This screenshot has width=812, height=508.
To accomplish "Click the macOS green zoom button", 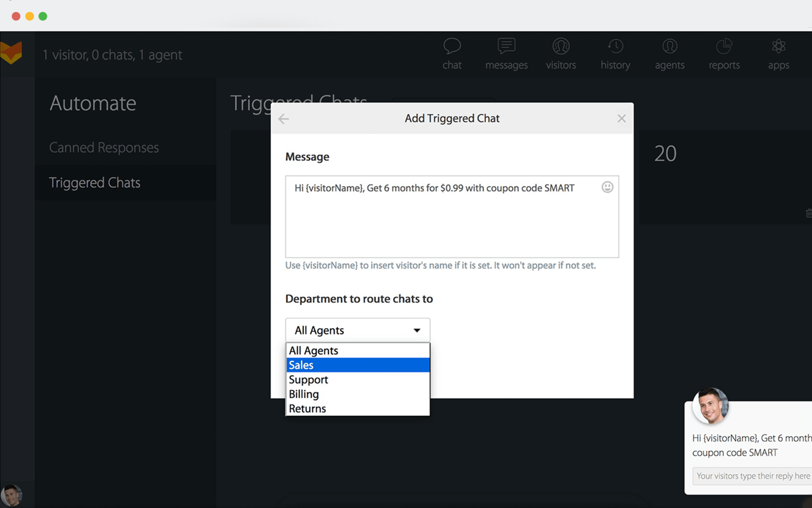I will (x=43, y=16).
